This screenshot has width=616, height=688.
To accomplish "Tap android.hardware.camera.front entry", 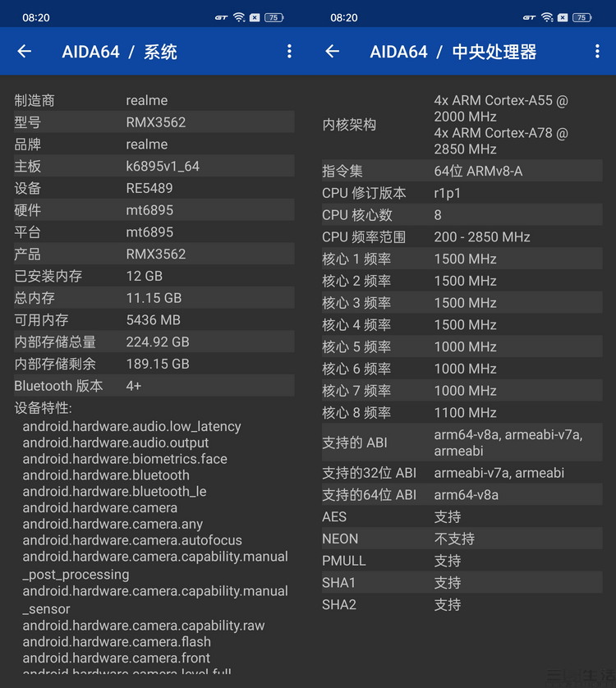I will coord(117,658).
